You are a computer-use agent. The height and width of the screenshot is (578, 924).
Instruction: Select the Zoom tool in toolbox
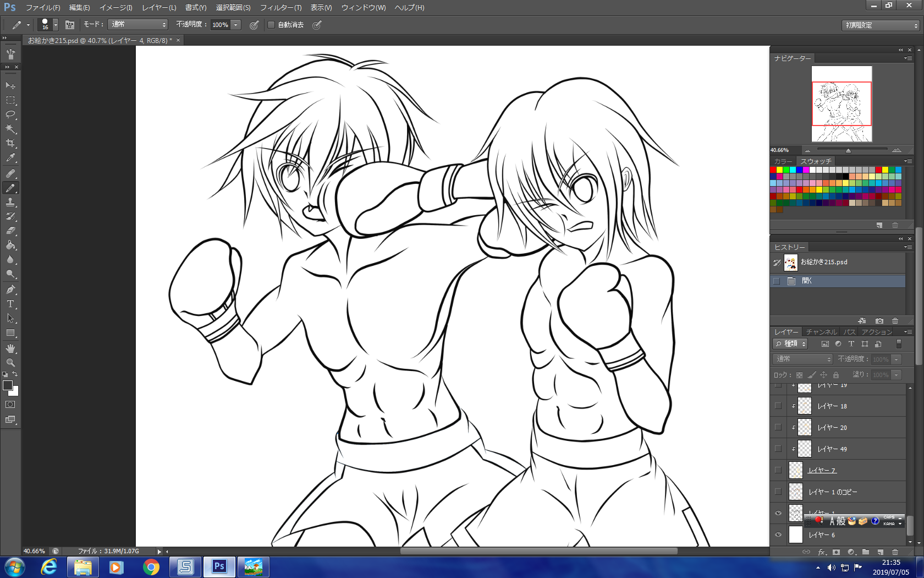10,363
